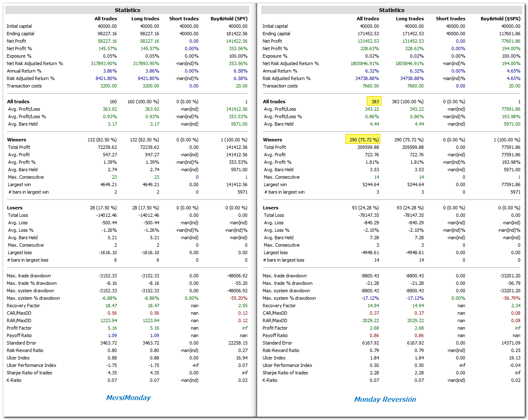Click Profit Factor 5.16 in MersiMonday Long trades column
Image resolution: width=528 pixels, height=420 pixels.
click(155, 328)
